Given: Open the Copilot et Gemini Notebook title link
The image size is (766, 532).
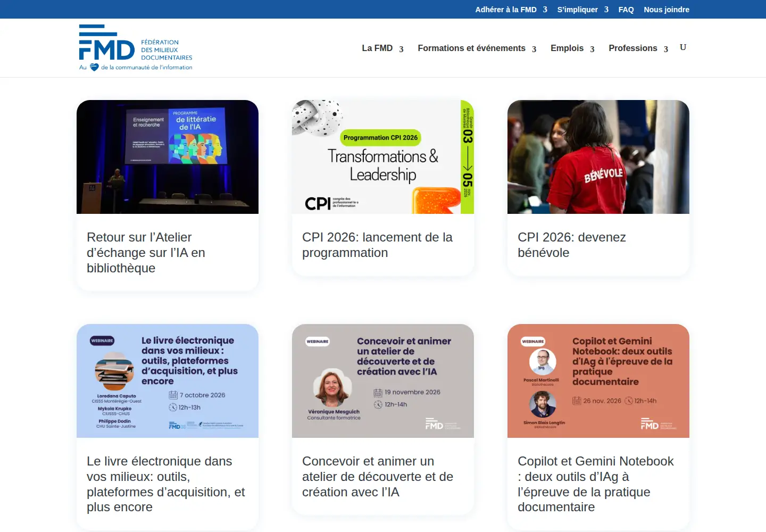Looking at the screenshot, I should [596, 484].
